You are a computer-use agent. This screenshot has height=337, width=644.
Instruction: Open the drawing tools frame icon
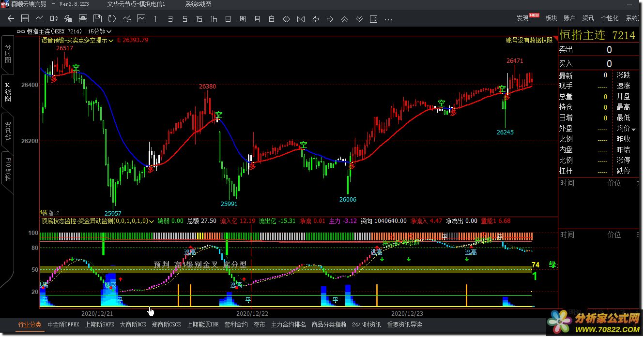coord(83,19)
